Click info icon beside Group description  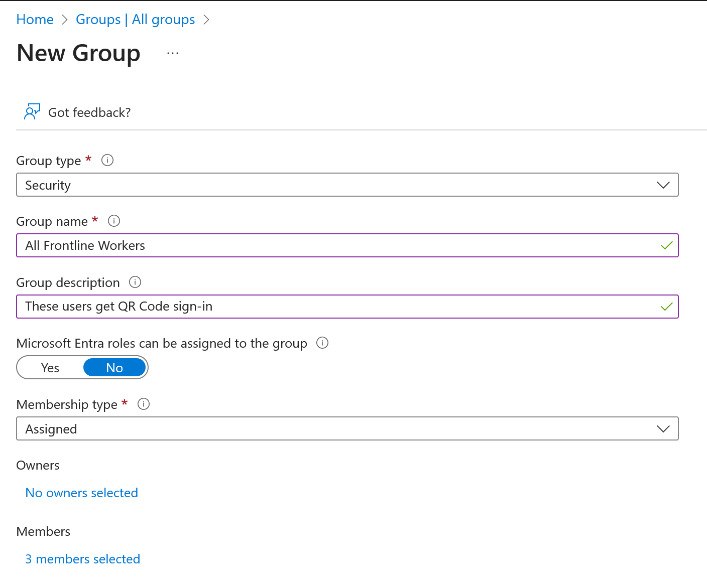pyautogui.click(x=135, y=282)
